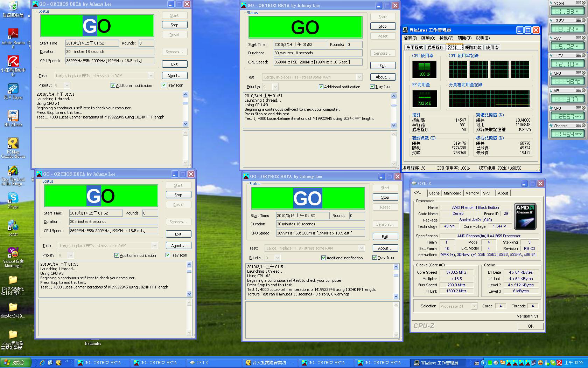
Task: Uncheck Tray Icon in the CPU #0 Orthos window
Action: [372, 87]
